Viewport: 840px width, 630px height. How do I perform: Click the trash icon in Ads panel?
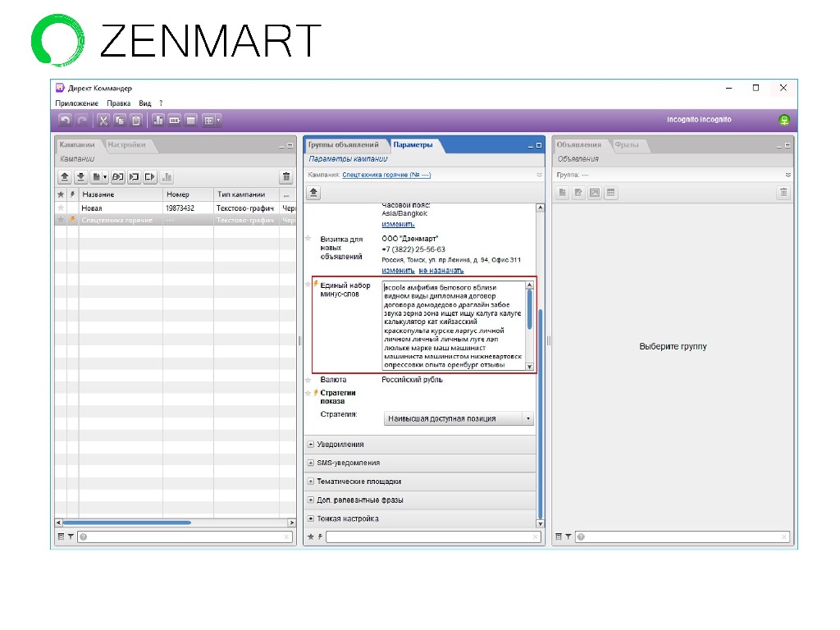coord(783,193)
